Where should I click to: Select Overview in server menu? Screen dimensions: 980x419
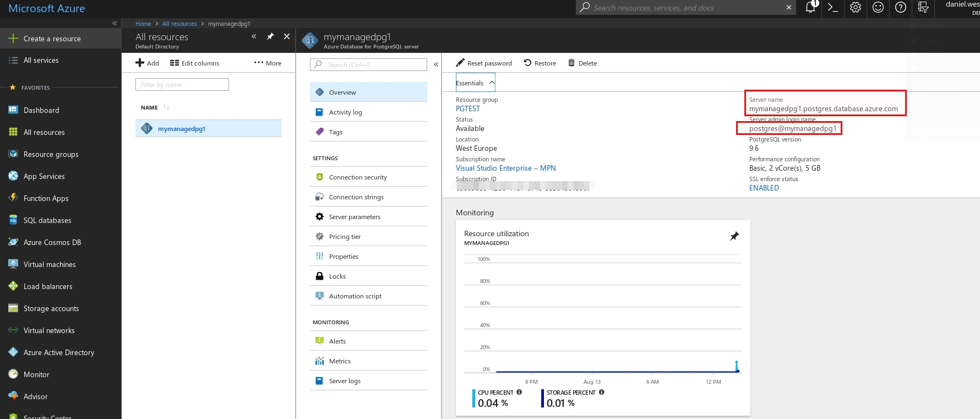point(368,92)
